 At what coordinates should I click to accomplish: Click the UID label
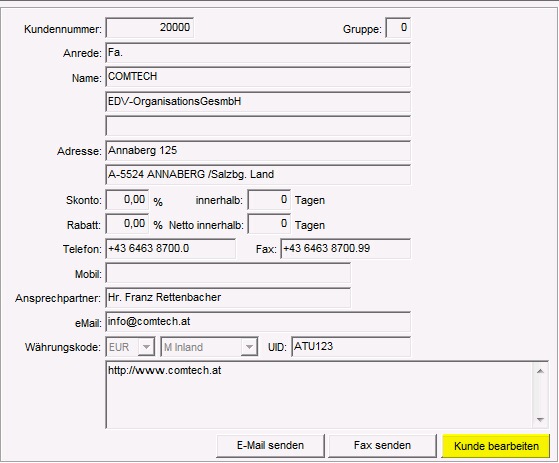point(277,347)
